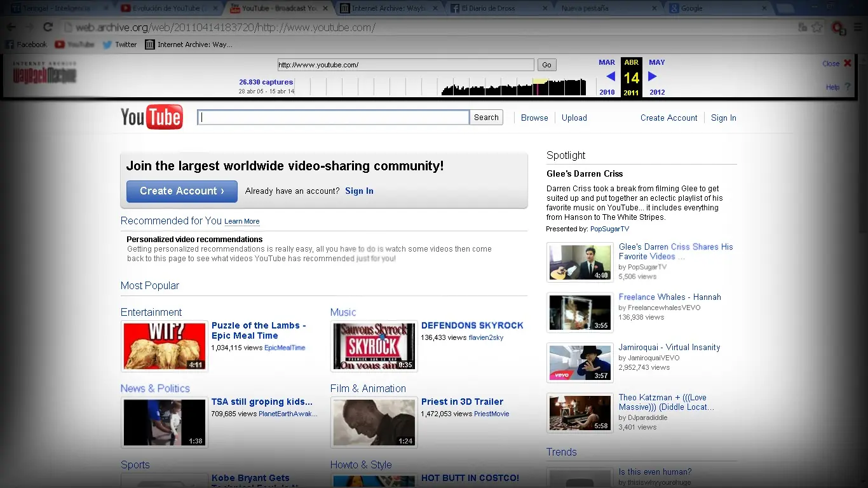The width and height of the screenshot is (868, 488).
Task: Click Priest in 3D Trailer title
Action: click(x=462, y=402)
